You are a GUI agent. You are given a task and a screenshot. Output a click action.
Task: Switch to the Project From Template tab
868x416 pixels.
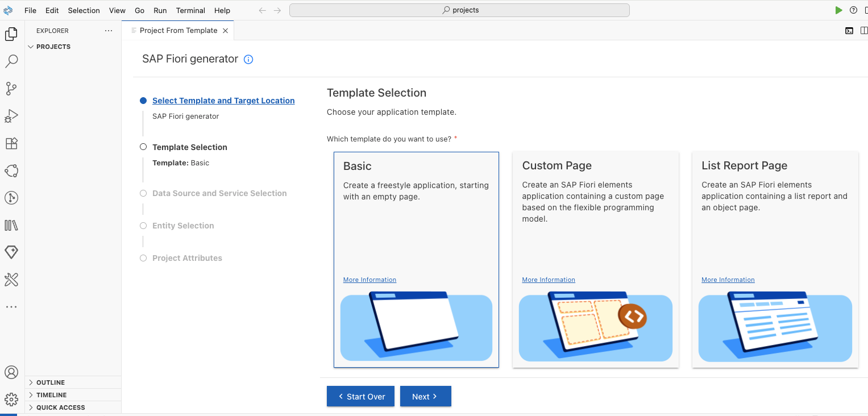tap(178, 31)
